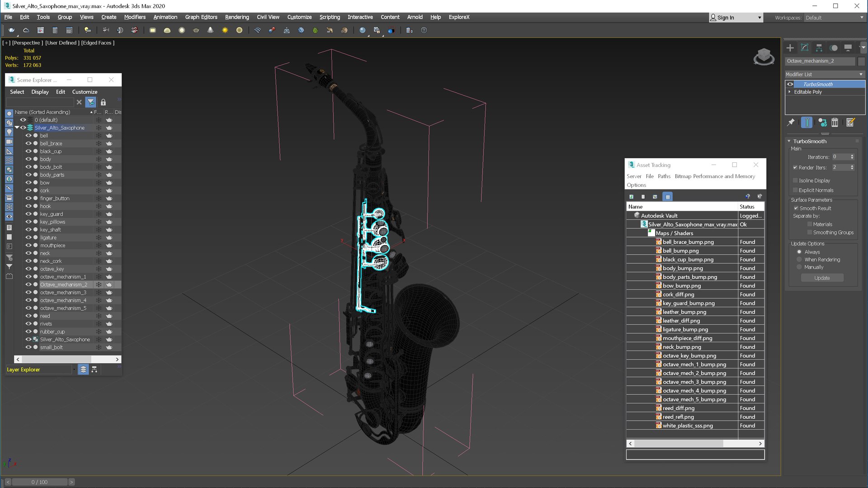
Task: Toggle the Render Iters checkbox
Action: (795, 167)
